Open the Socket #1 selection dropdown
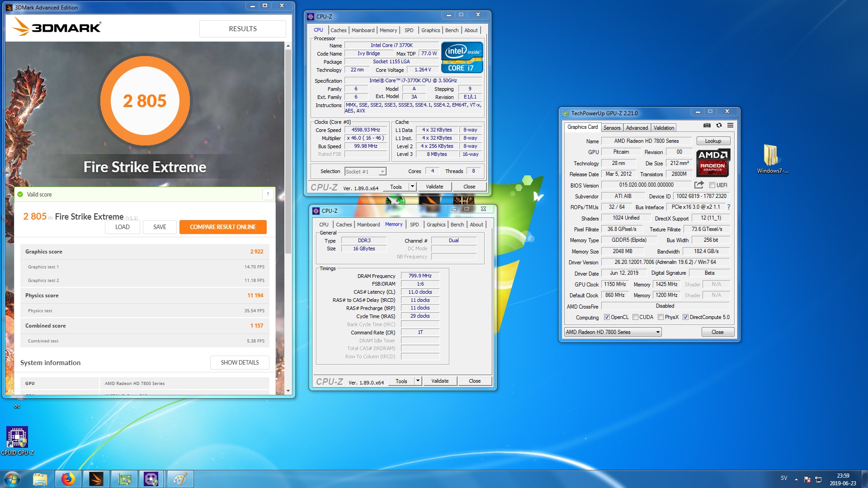This screenshot has width=868, height=488. pos(365,172)
